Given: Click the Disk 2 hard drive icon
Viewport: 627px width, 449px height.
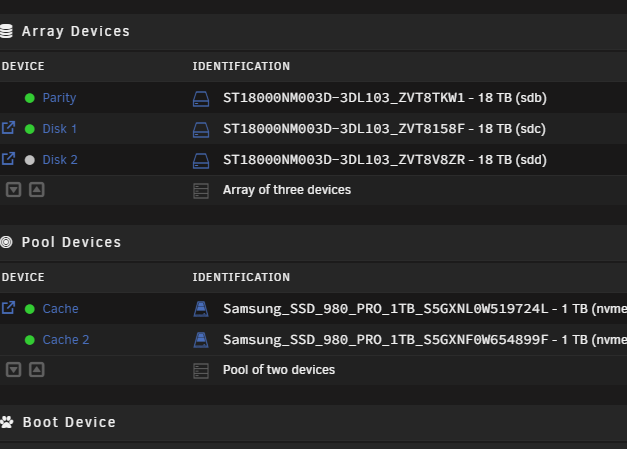Looking at the screenshot, I should 201,161.
